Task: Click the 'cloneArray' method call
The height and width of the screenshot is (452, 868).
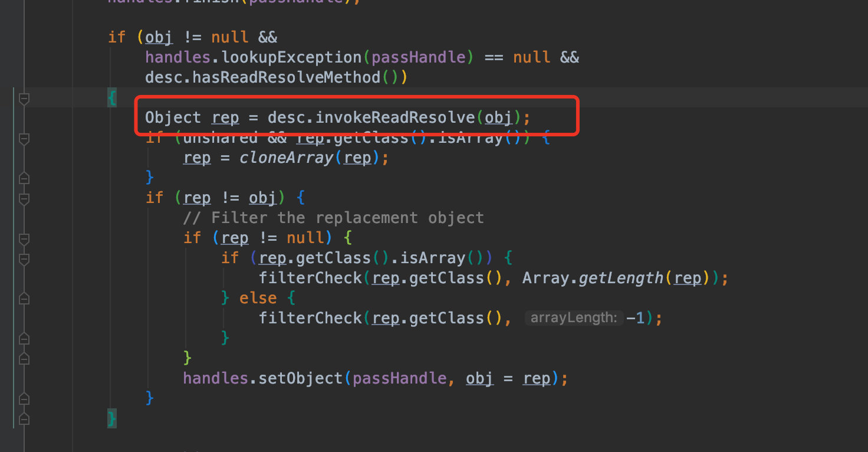Action: point(287,158)
